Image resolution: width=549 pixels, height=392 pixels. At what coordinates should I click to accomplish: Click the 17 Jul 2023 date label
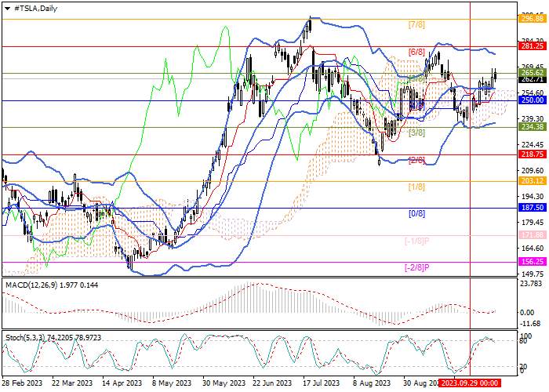tap(322, 383)
